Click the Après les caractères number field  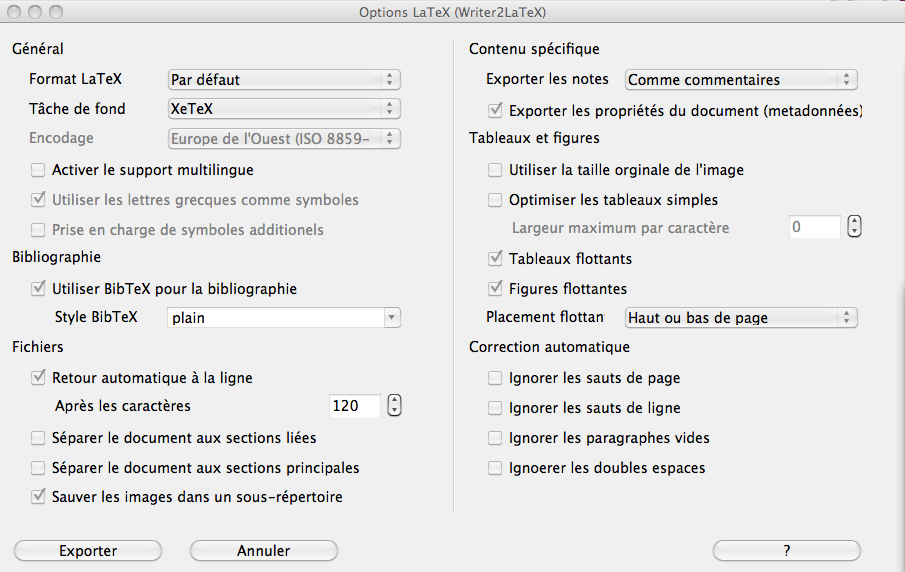[354, 406]
